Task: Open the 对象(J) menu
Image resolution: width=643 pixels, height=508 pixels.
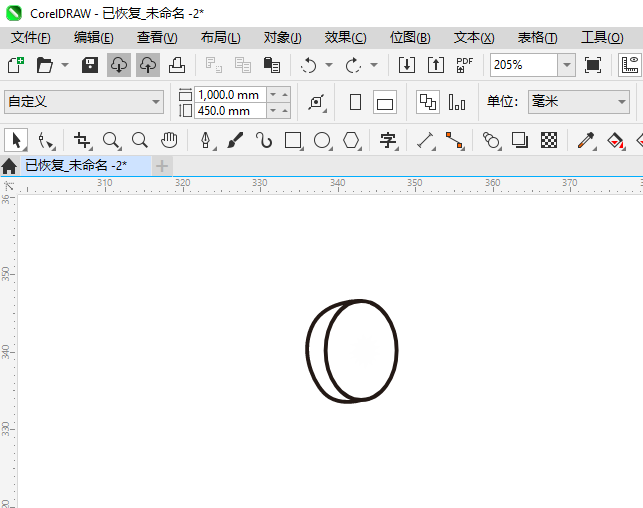Action: click(283, 38)
